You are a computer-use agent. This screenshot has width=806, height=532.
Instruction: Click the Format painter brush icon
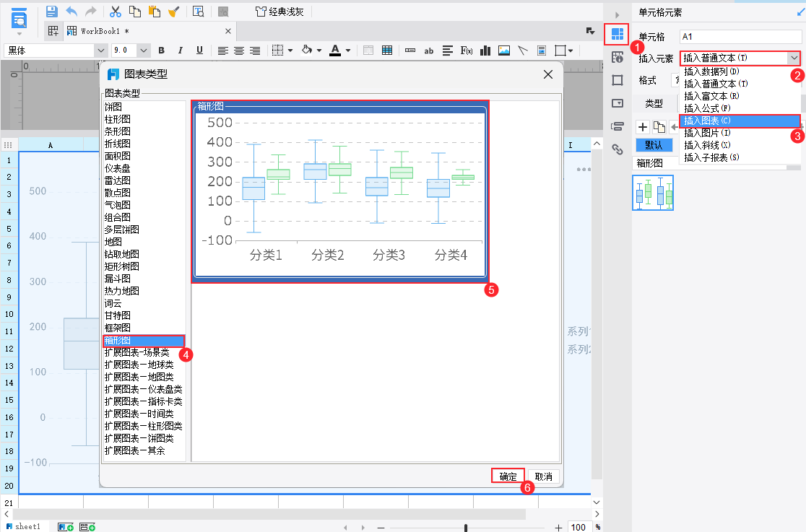(174, 12)
